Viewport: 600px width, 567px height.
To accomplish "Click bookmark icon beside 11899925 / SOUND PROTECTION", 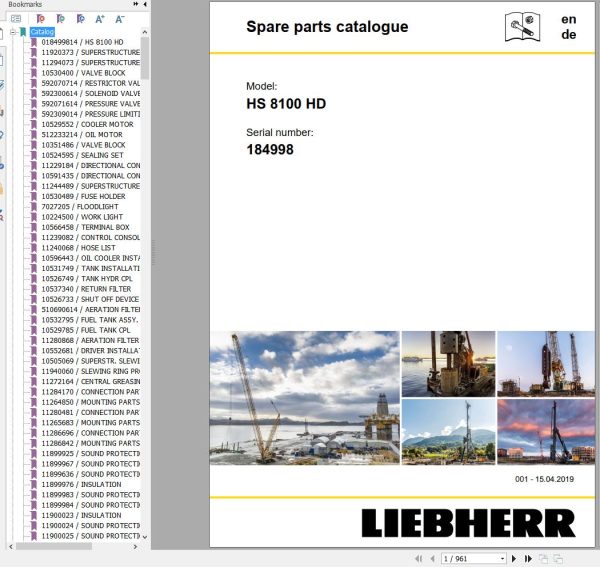I will tap(34, 454).
